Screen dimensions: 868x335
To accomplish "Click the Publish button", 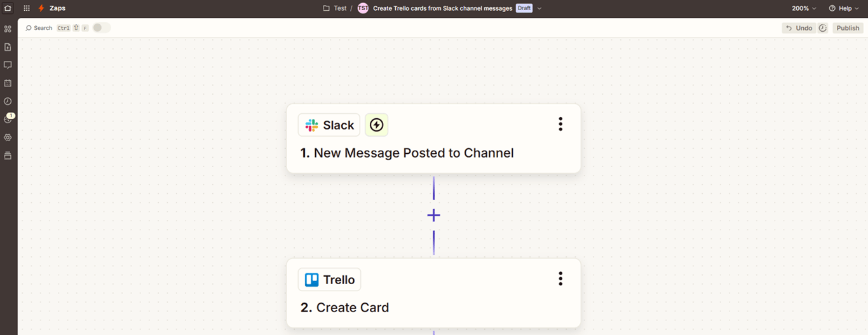I will point(848,28).
